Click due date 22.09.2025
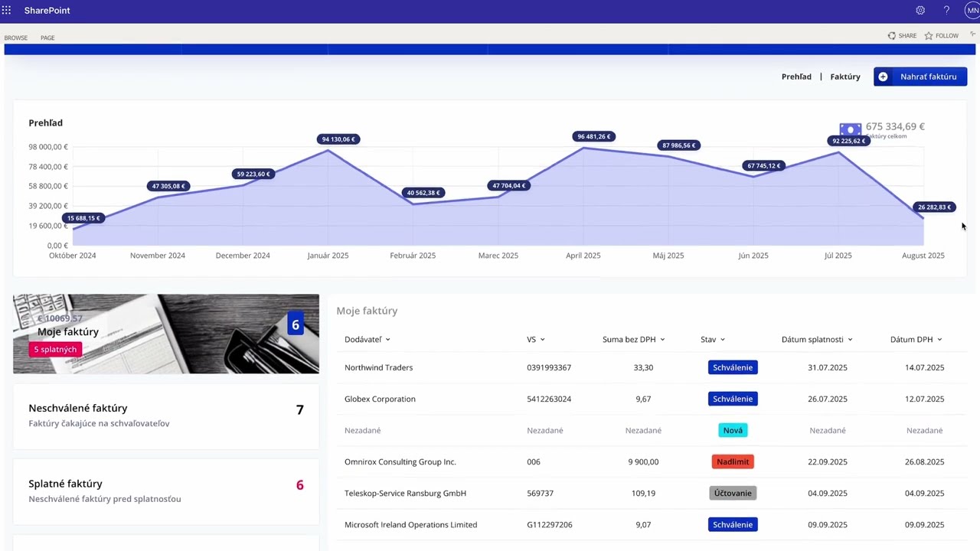980x551 pixels. (x=828, y=461)
